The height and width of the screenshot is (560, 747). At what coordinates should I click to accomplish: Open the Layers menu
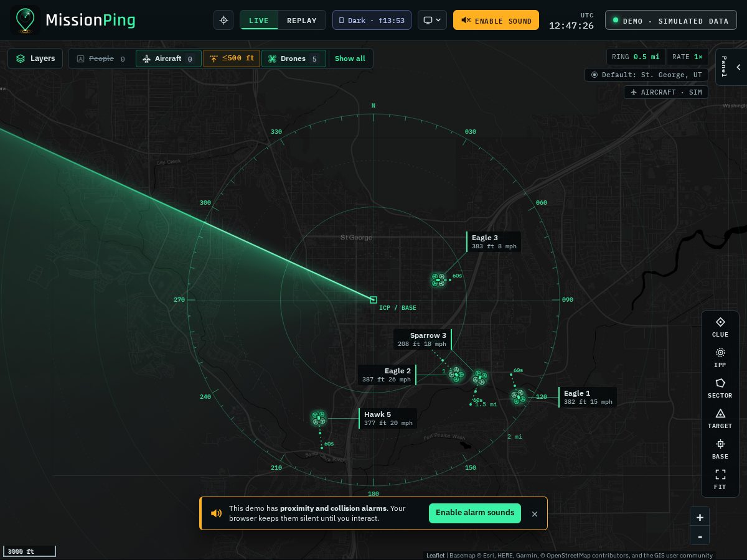(x=35, y=58)
